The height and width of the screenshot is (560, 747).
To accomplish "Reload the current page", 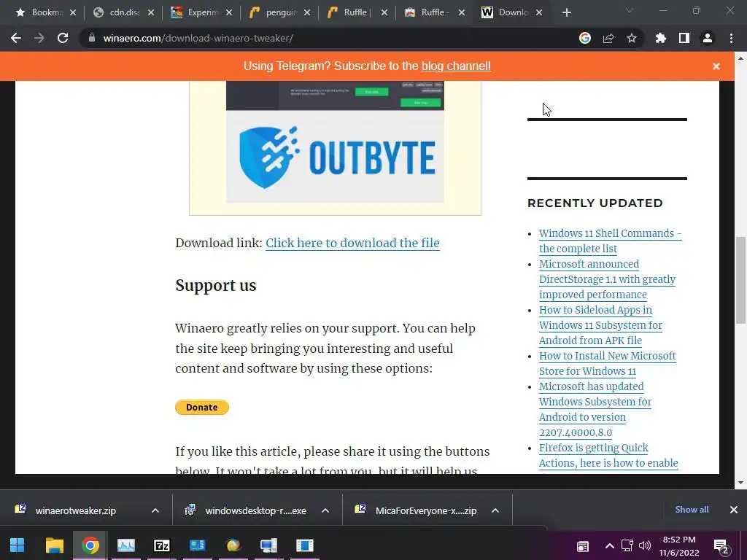I will [63, 38].
